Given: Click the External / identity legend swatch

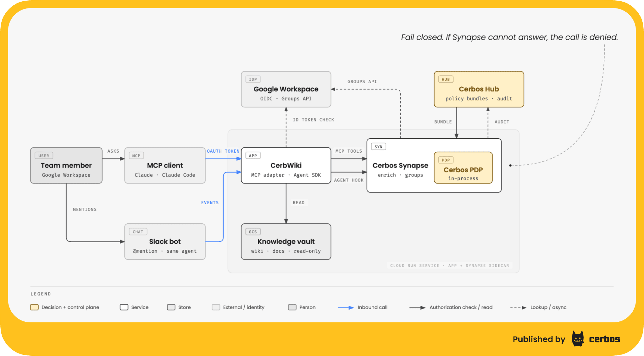Looking at the screenshot, I should [216, 307].
